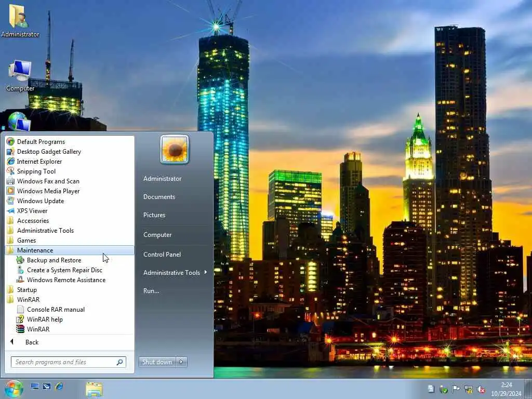Open Windows Remote Assistance

66,280
